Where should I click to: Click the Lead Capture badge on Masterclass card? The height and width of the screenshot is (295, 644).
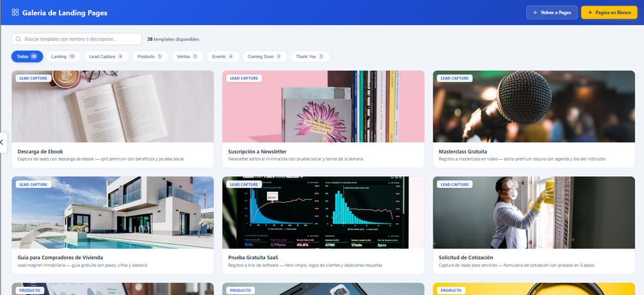click(455, 78)
